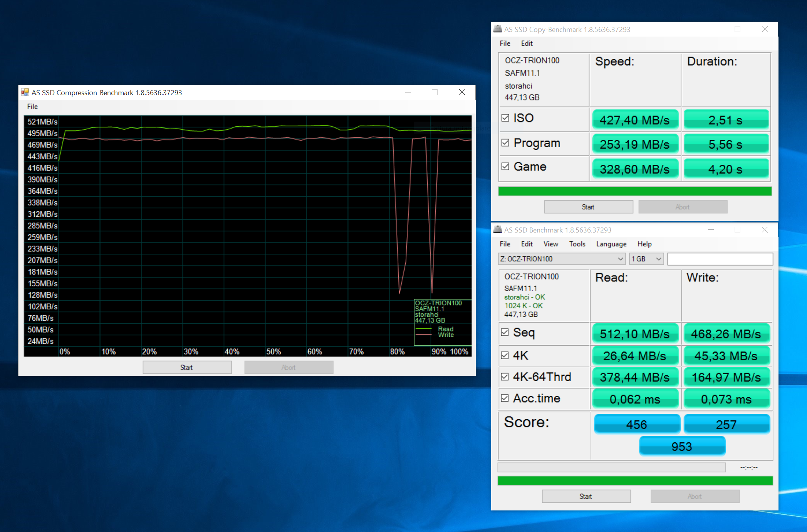
Task: Open File menu in AS SSD Benchmark window
Action: [x=505, y=244]
